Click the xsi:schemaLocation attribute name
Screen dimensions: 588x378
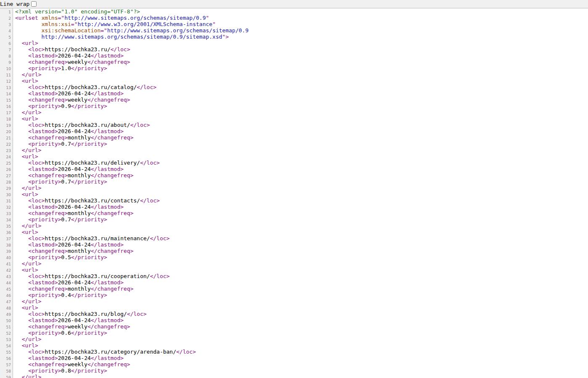coord(71,31)
